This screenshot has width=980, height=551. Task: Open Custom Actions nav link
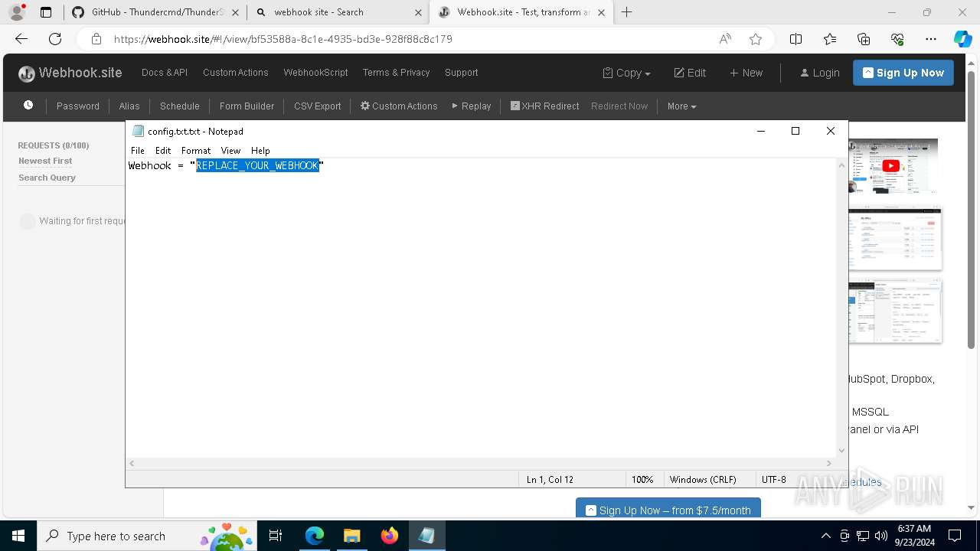click(x=236, y=73)
